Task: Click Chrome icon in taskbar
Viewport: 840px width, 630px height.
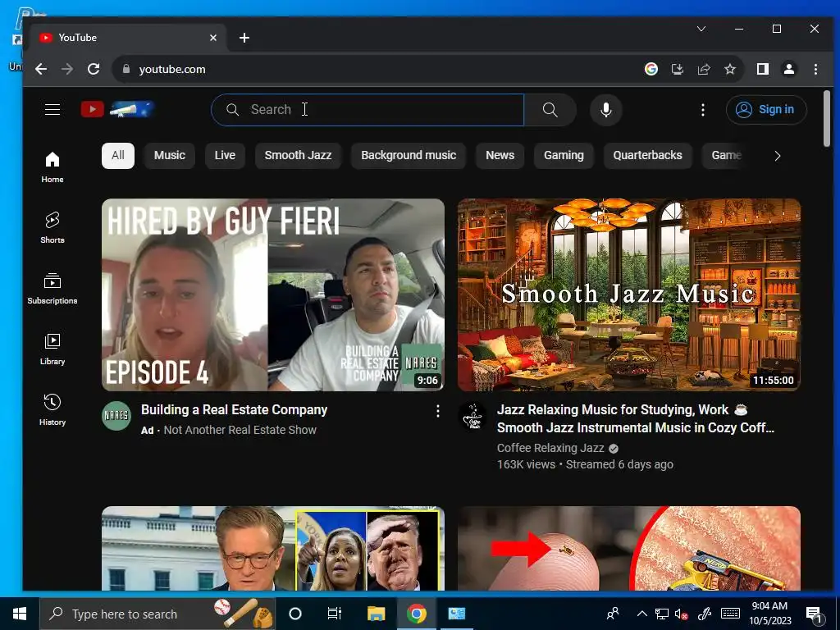Action: [x=416, y=614]
